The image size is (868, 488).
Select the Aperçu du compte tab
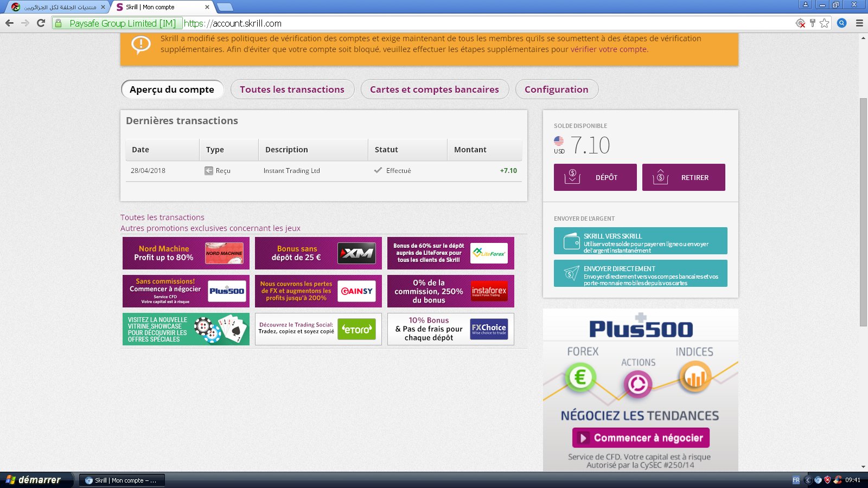pos(172,89)
